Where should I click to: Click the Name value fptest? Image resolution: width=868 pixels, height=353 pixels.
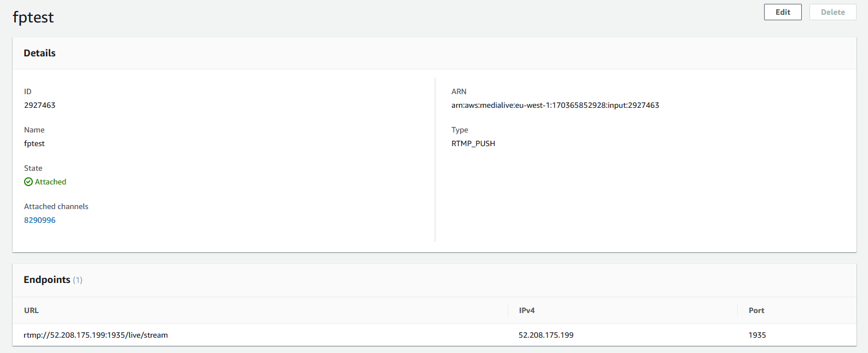[x=34, y=143]
